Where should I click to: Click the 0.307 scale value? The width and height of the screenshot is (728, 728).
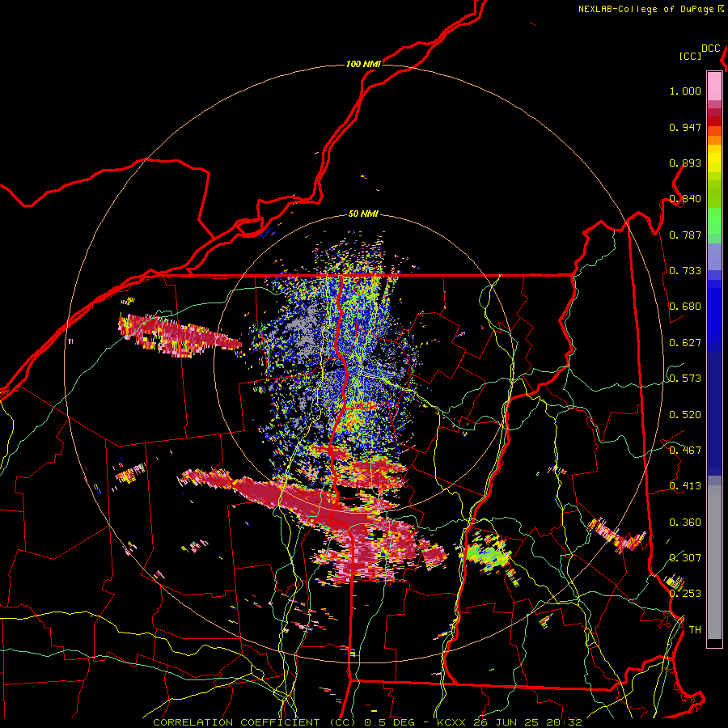click(x=685, y=557)
